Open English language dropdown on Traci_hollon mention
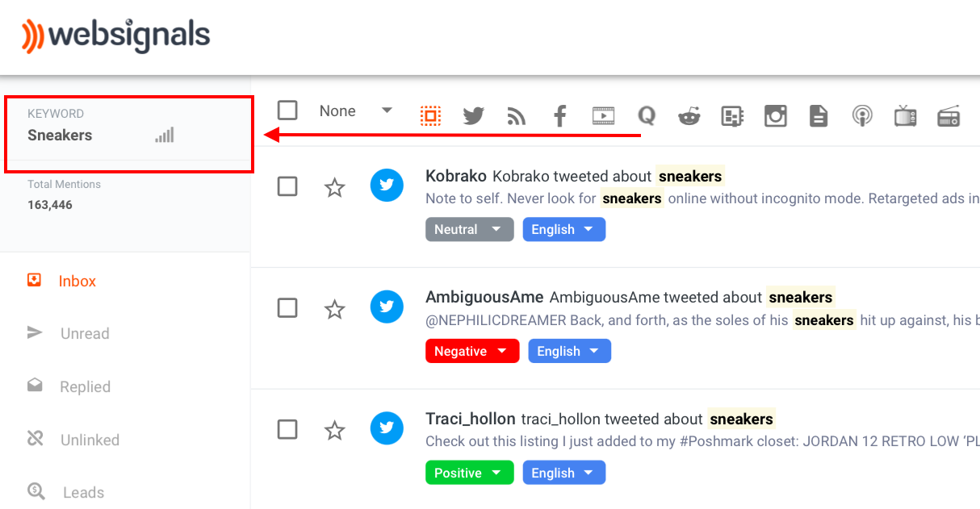Viewport: 980px width, 509px height. point(564,473)
